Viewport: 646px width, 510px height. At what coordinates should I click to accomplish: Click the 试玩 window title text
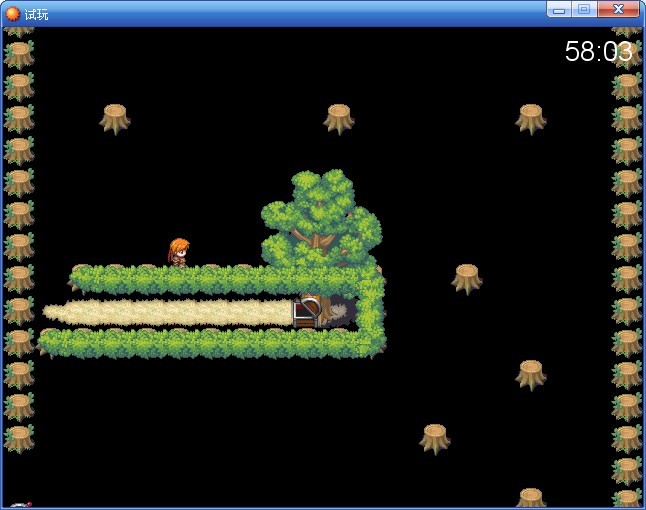(x=36, y=14)
